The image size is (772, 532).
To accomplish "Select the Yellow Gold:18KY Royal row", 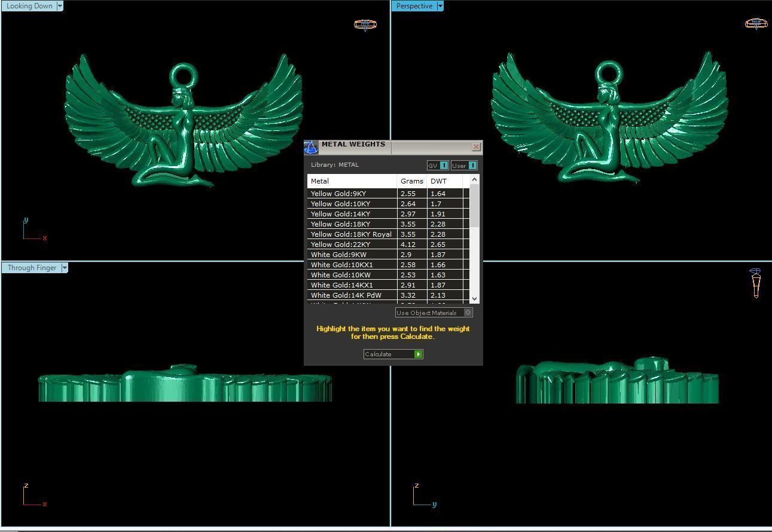I will [x=388, y=234].
